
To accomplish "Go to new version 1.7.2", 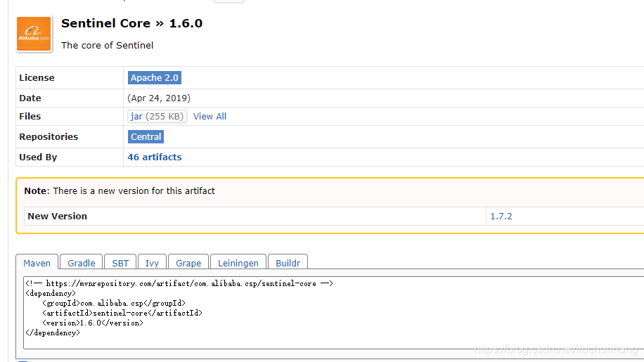I will (501, 216).
